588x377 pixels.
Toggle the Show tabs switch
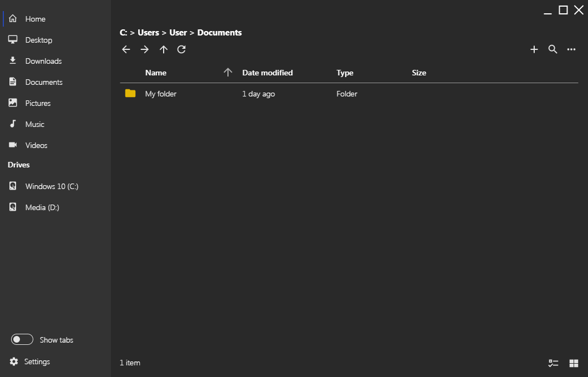pos(22,339)
